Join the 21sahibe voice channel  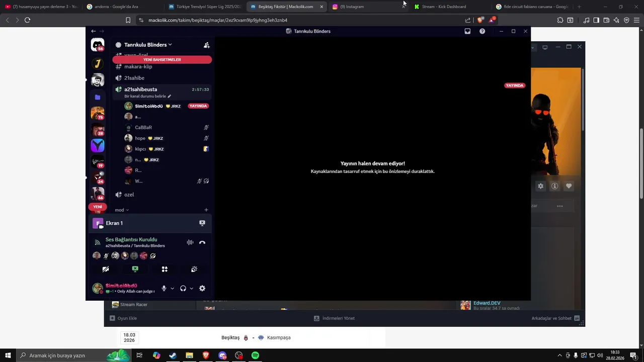162,78
